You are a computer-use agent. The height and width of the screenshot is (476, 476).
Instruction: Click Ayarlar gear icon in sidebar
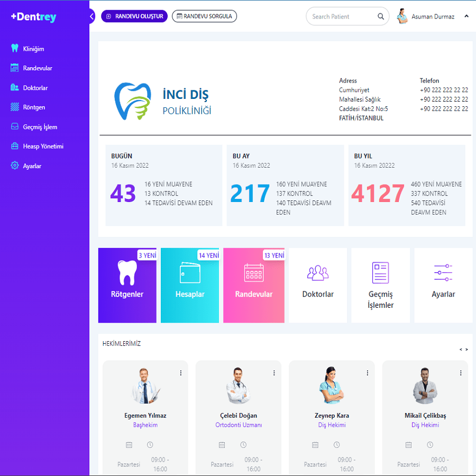(15, 166)
